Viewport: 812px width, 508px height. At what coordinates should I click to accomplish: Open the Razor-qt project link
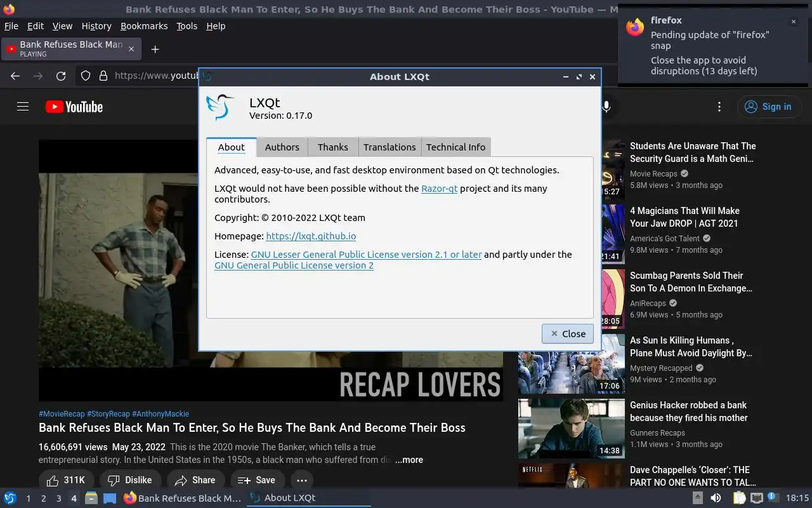[439, 188]
